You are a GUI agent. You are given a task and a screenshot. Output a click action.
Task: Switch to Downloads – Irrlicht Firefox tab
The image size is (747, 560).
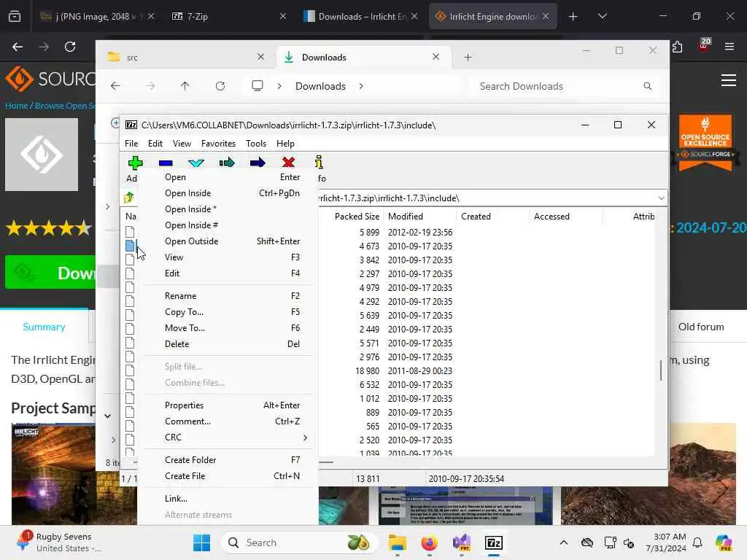pyautogui.click(x=360, y=16)
